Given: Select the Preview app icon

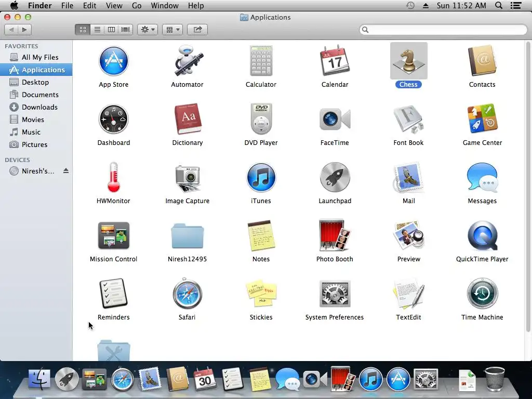Looking at the screenshot, I should (408, 236).
